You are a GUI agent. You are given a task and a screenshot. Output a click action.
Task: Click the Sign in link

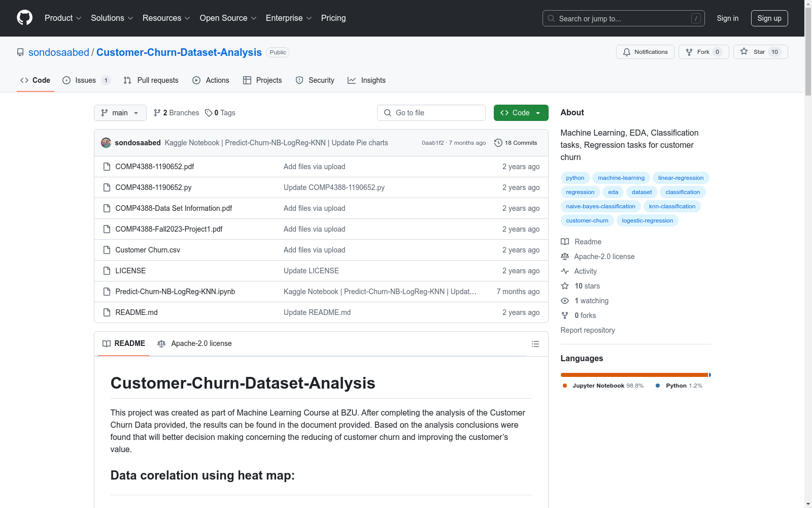pos(728,18)
